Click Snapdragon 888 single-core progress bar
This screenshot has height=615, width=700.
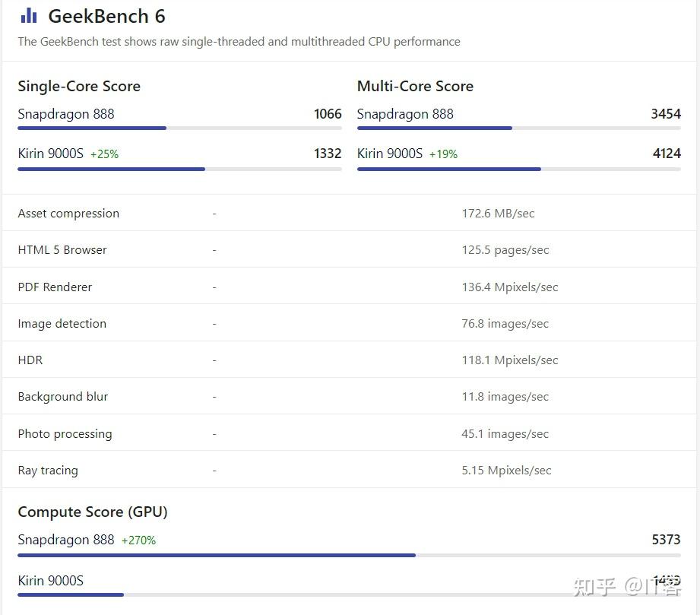pos(179,128)
